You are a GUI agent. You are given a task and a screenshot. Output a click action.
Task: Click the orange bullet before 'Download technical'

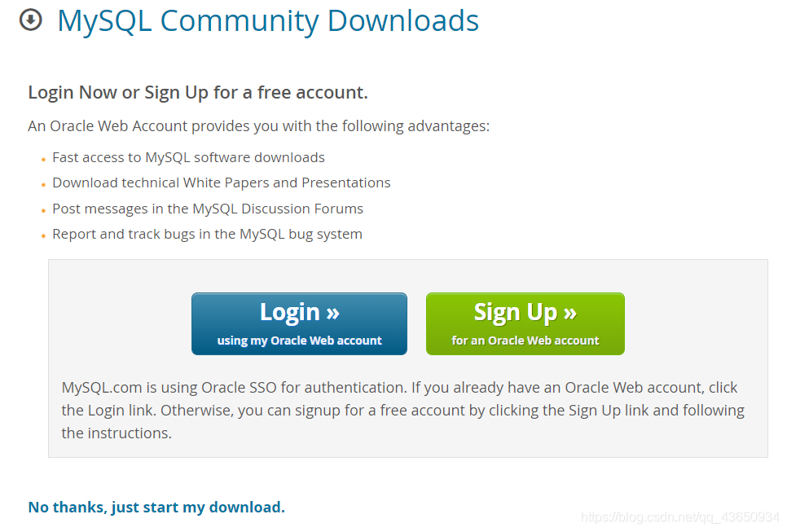click(44, 185)
